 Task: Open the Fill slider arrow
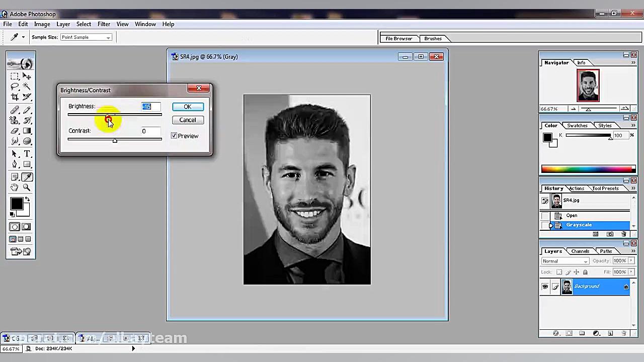(631, 272)
